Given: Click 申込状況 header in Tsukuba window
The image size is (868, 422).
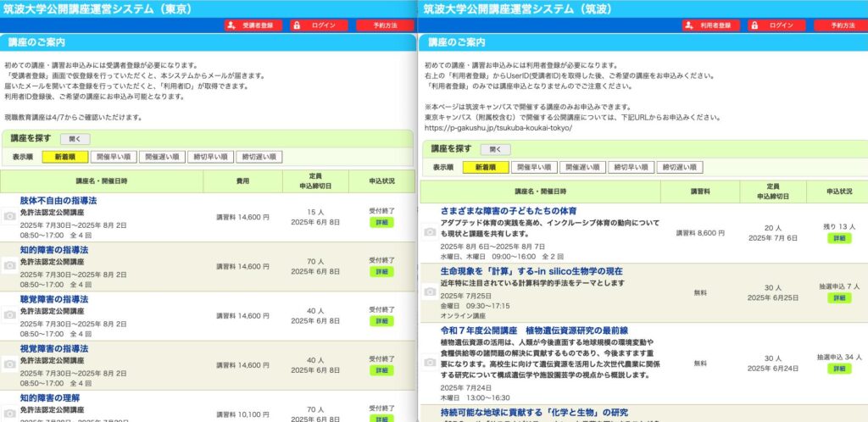Looking at the screenshot, I should [839, 192].
